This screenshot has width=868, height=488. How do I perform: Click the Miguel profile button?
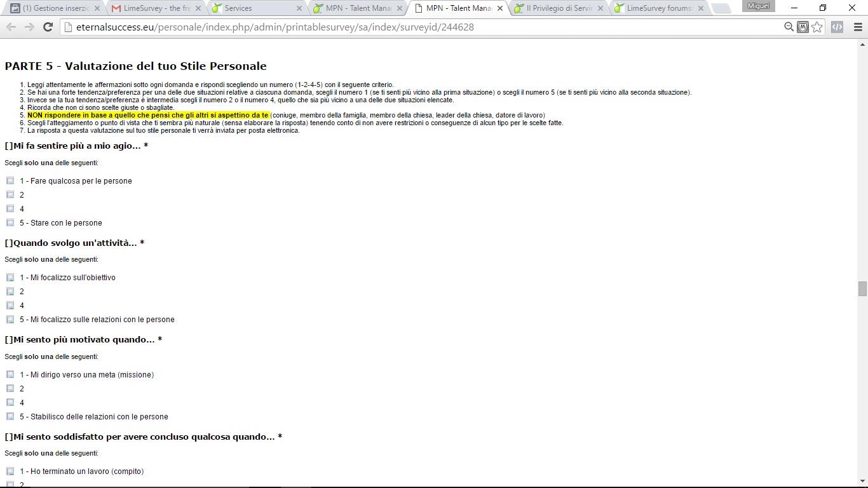pyautogui.click(x=758, y=6)
